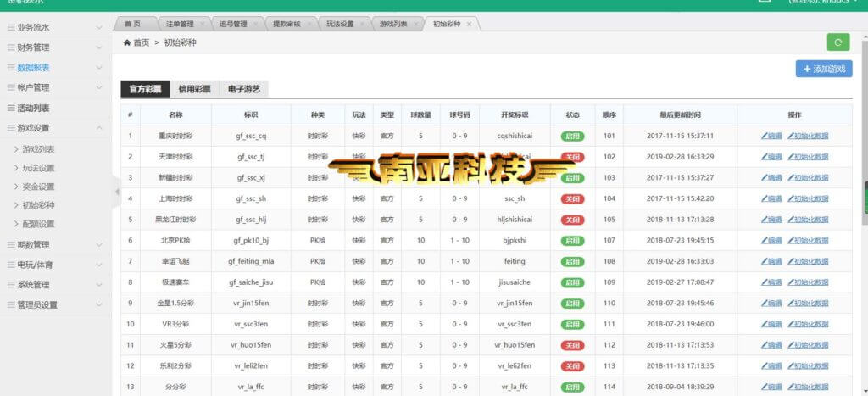The width and height of the screenshot is (868, 396).
Task: Initialize data for 新疆时时彩 row
Action: coord(808,178)
